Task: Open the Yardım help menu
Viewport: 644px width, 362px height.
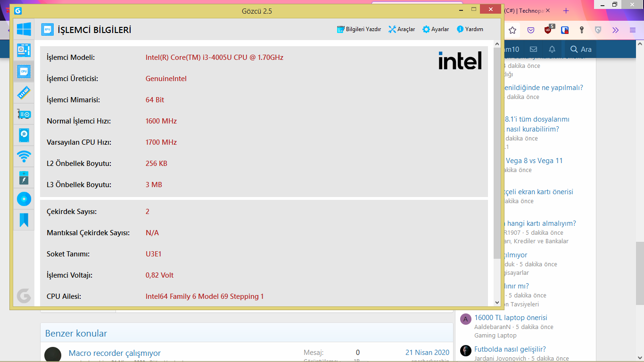Action: click(470, 29)
